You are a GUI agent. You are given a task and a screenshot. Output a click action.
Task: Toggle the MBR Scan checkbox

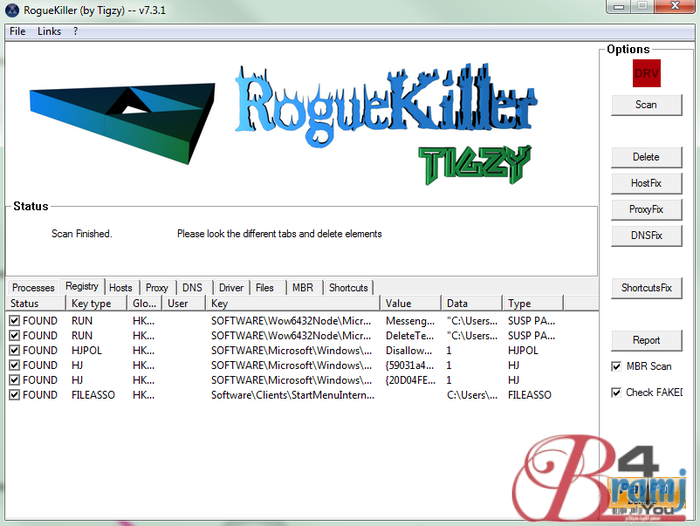pos(616,367)
